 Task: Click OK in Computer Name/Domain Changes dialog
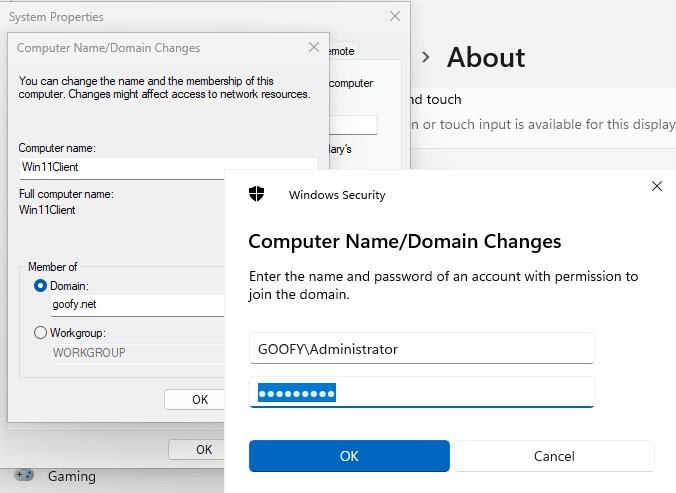click(194, 399)
